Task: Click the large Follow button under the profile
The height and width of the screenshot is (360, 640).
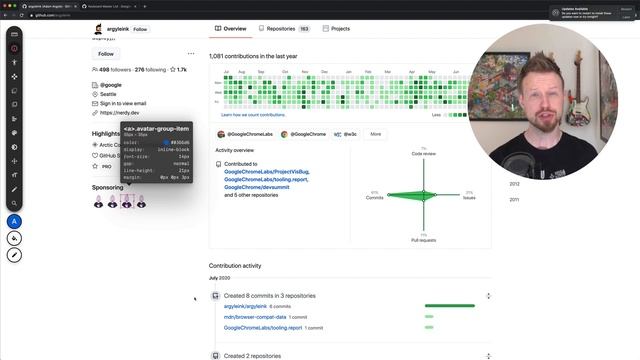Action: pyautogui.click(x=106, y=54)
